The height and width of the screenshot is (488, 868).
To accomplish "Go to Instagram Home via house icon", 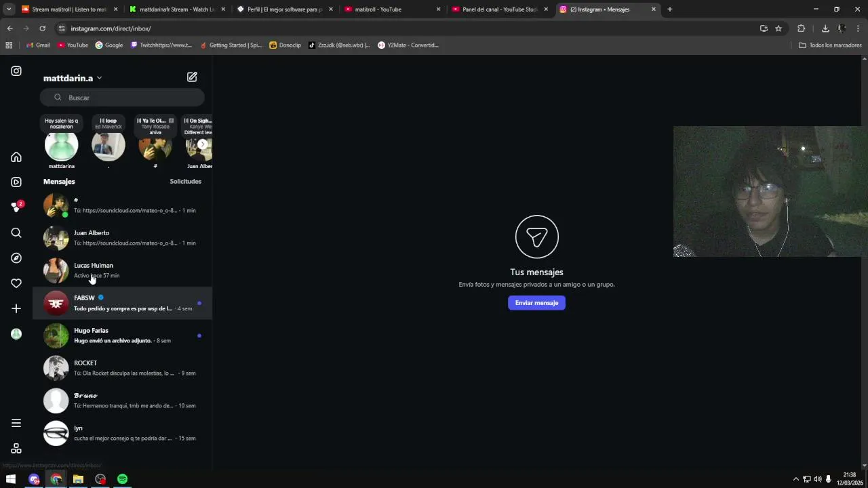I will point(16,157).
